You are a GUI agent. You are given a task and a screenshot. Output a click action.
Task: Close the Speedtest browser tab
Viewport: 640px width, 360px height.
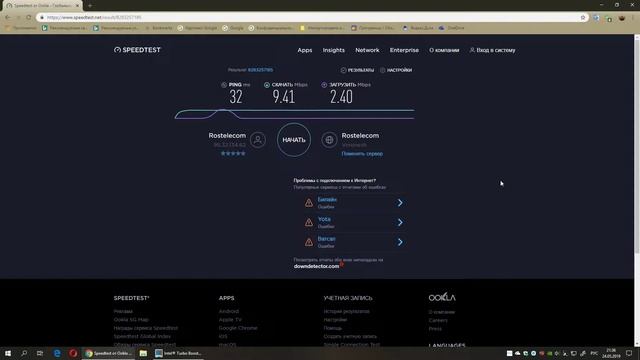[x=77, y=5]
